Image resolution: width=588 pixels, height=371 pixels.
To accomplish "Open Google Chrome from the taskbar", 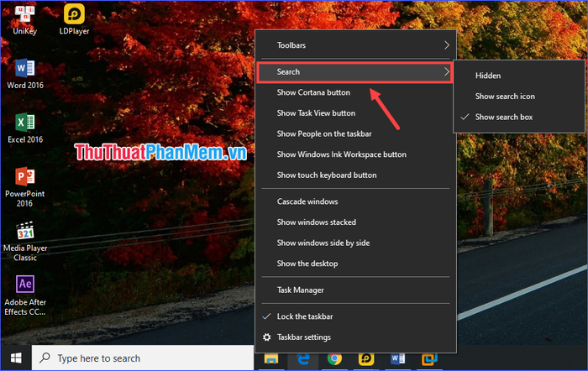I will click(334, 359).
